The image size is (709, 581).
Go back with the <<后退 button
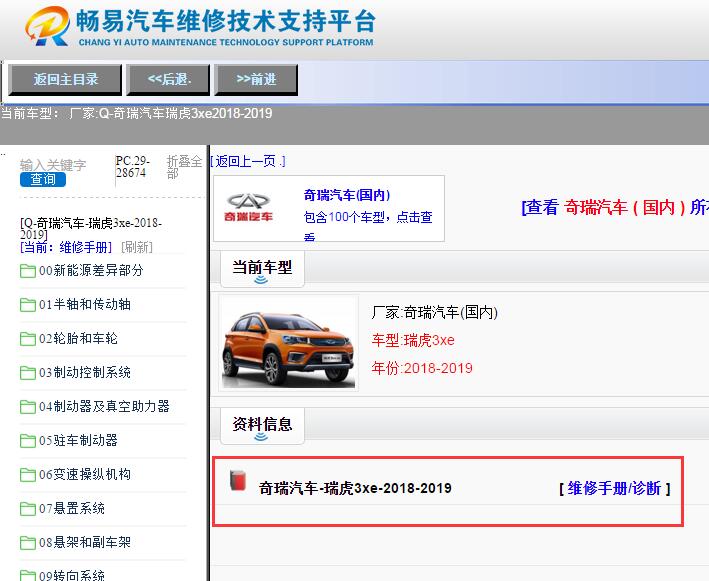(x=169, y=79)
